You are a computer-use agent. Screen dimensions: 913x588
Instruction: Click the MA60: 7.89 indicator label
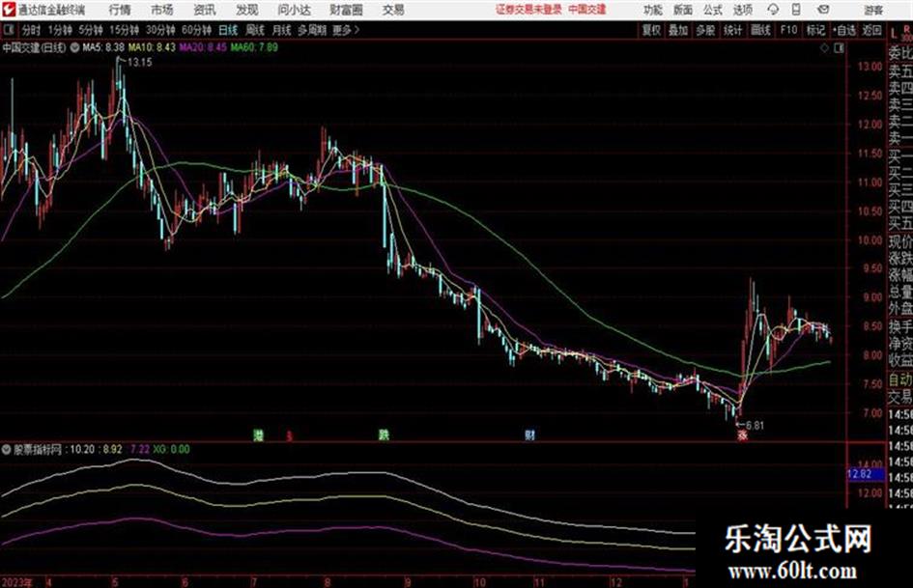point(254,47)
